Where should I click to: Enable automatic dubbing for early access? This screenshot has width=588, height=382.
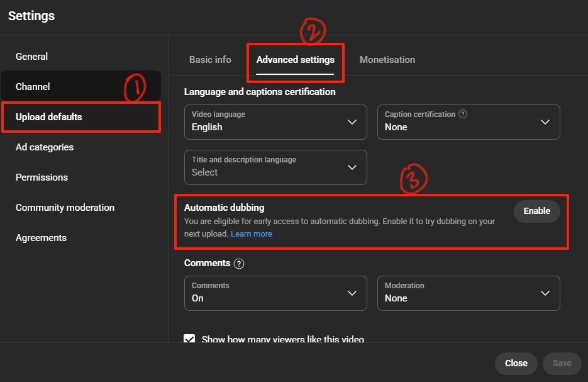tap(536, 211)
